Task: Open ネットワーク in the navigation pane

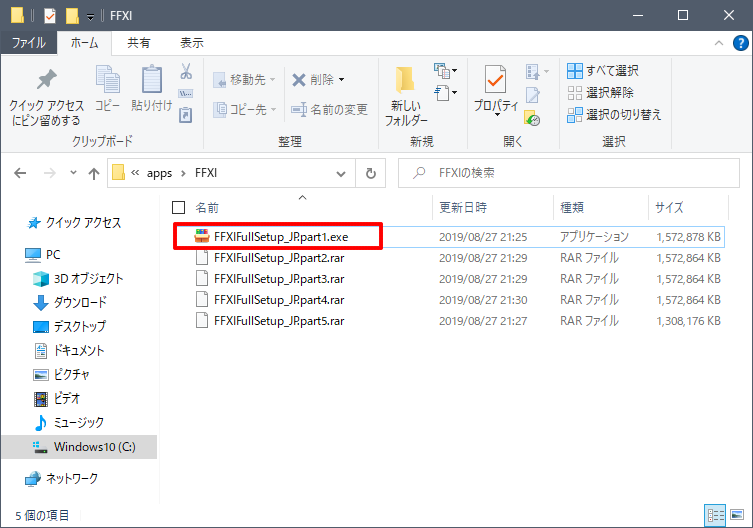Action: [x=61, y=479]
